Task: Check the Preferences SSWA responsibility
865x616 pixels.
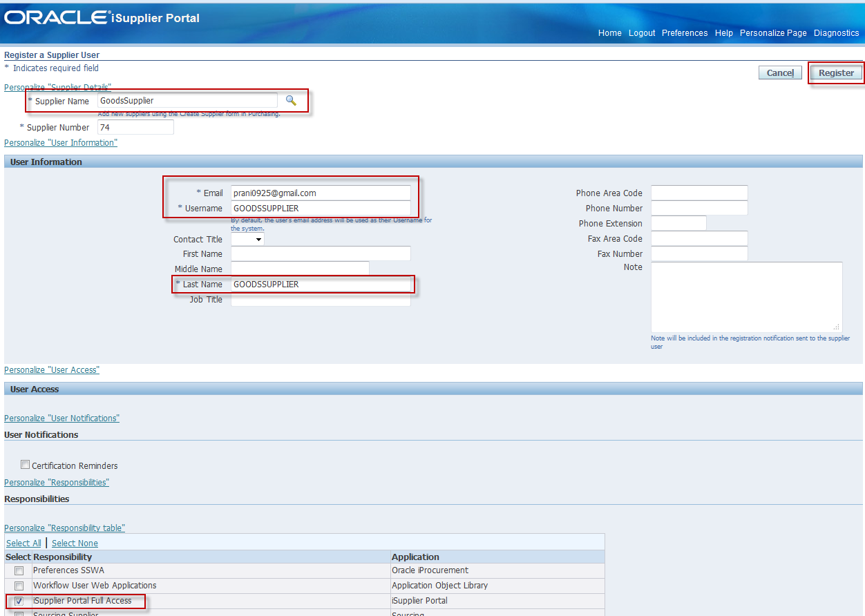Action: click(x=19, y=570)
